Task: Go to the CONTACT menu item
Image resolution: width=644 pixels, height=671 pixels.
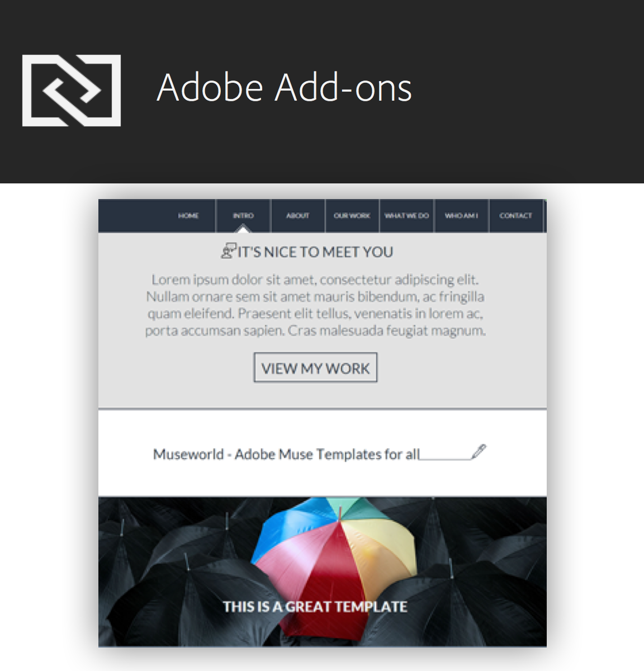Action: click(515, 215)
